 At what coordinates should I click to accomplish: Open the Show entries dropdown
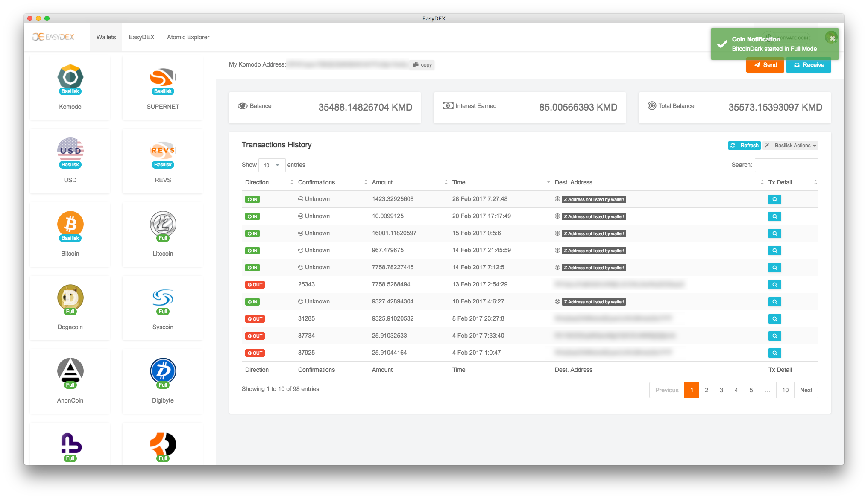[x=272, y=165]
